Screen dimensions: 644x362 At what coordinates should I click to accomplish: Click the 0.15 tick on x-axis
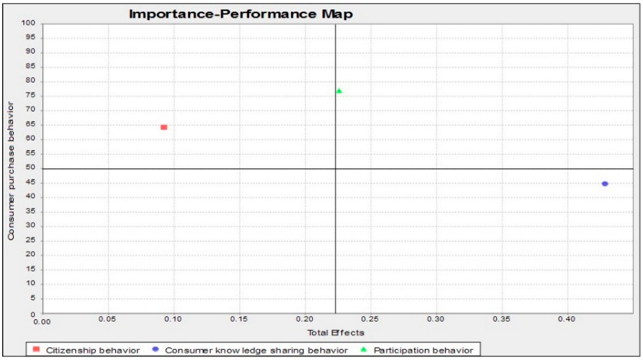coord(239,319)
